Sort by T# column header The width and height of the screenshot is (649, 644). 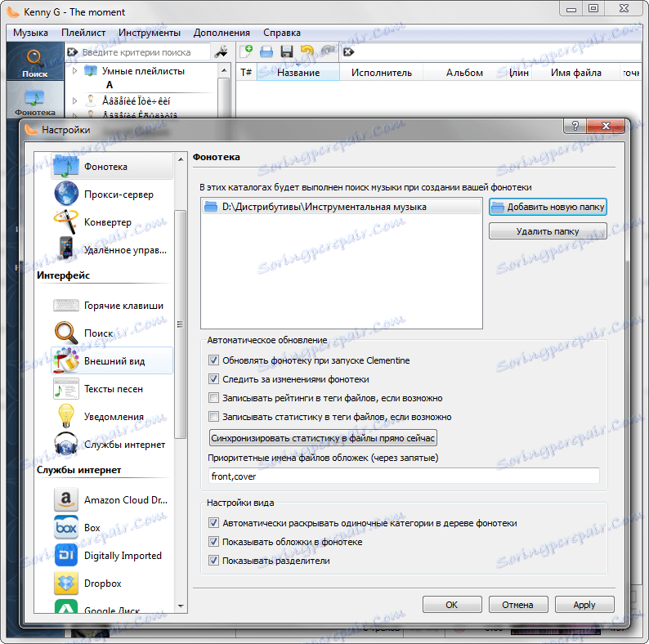point(246,73)
